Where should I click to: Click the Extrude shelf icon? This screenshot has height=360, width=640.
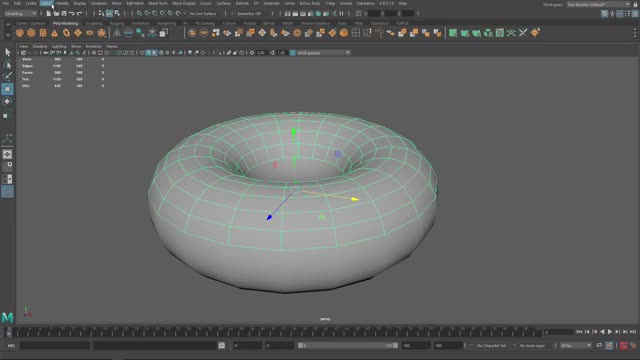239,33
